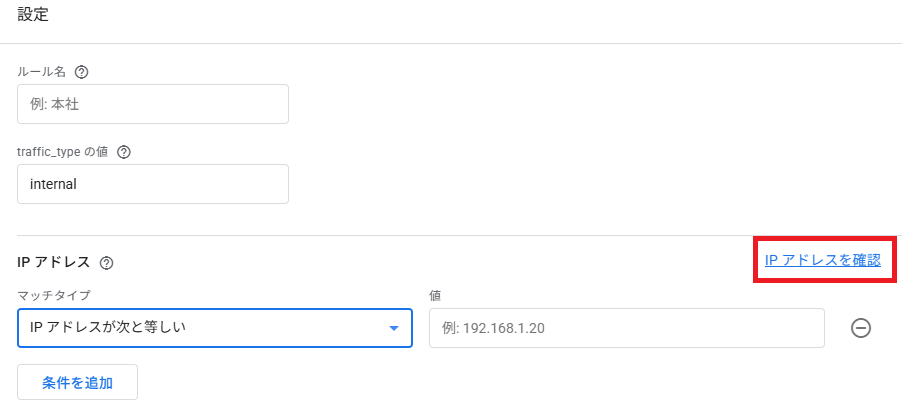The height and width of the screenshot is (415, 912).
Task: Follow the IP アドレスを確認 link
Action: click(822, 260)
